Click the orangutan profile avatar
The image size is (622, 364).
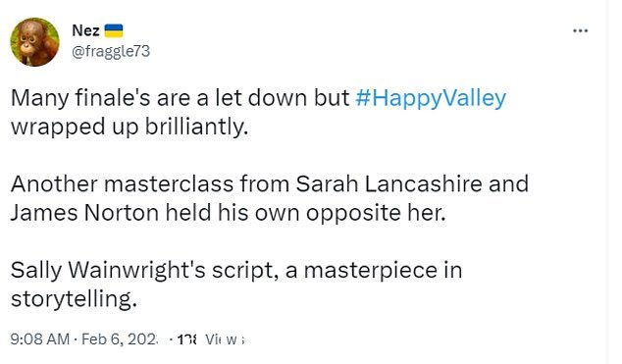[35, 42]
